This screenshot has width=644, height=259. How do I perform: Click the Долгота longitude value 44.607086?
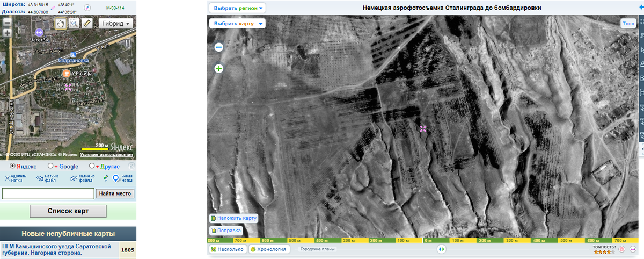38,11
